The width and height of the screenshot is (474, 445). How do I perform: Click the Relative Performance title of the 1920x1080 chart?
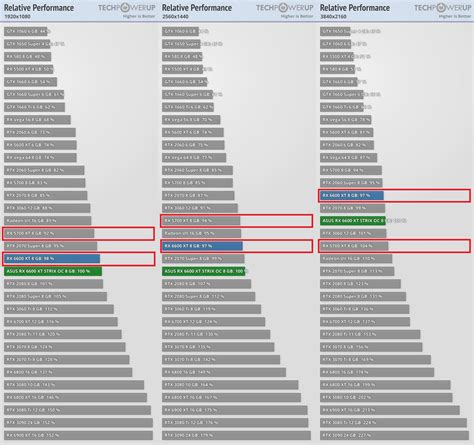39,8
